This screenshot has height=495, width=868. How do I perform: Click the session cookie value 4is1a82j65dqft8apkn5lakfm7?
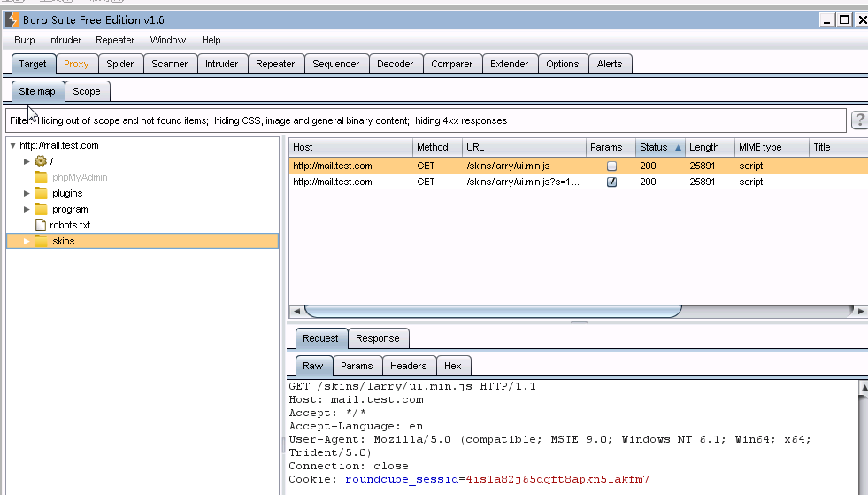pos(557,479)
